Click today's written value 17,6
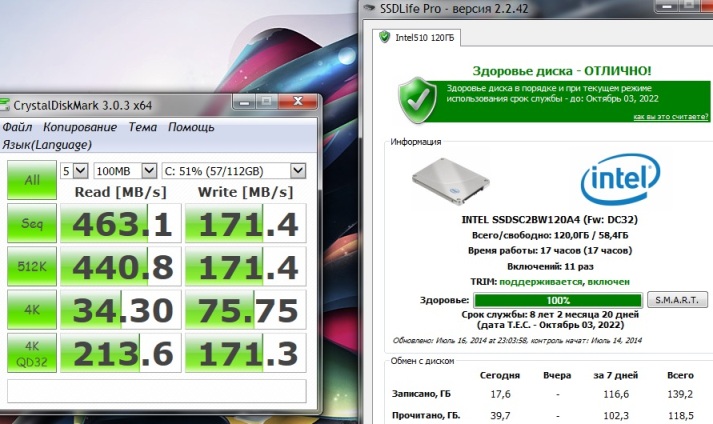 pos(500,394)
